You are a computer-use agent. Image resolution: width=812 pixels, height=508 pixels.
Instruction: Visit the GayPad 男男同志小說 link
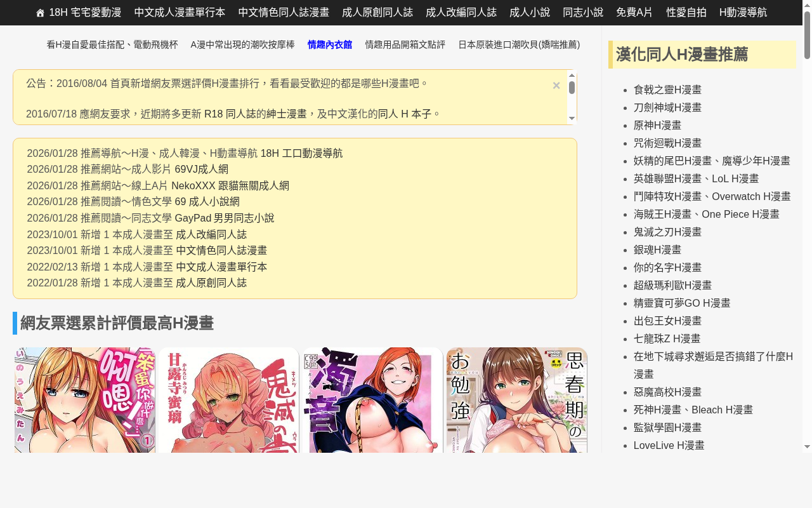(x=225, y=218)
